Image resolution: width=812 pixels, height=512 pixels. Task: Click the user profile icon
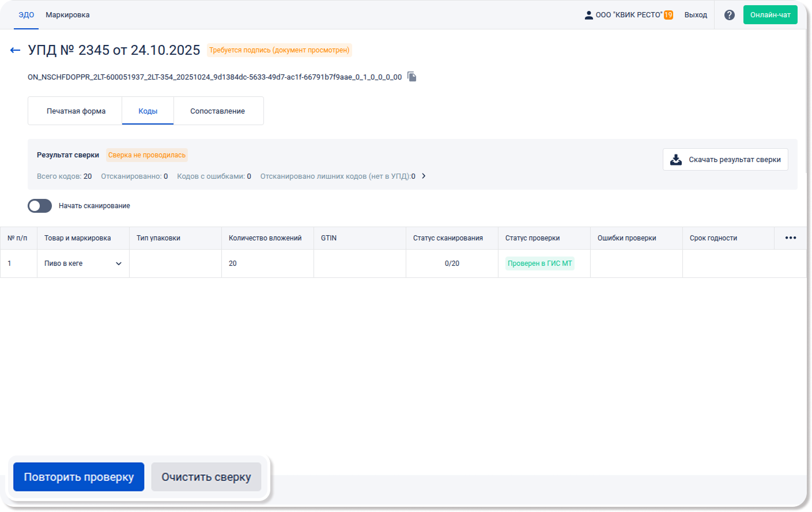588,15
